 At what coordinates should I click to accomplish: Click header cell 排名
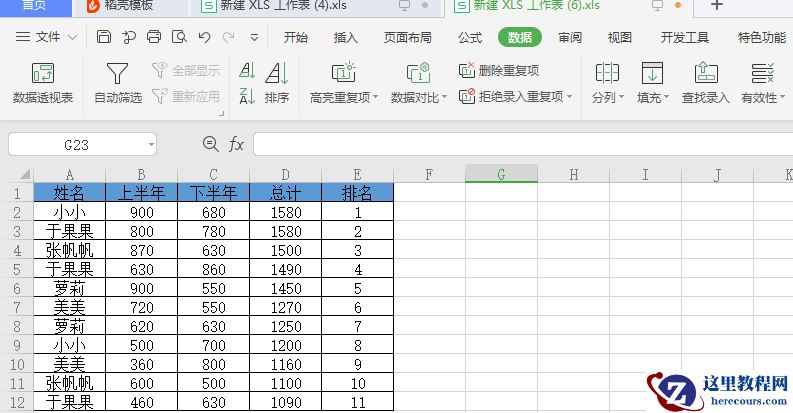358,193
